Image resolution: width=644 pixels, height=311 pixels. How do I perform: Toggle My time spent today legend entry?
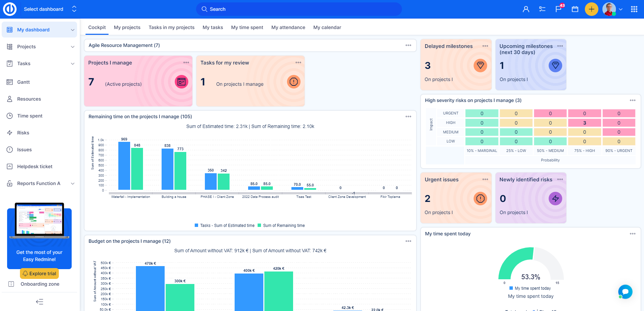(530, 288)
